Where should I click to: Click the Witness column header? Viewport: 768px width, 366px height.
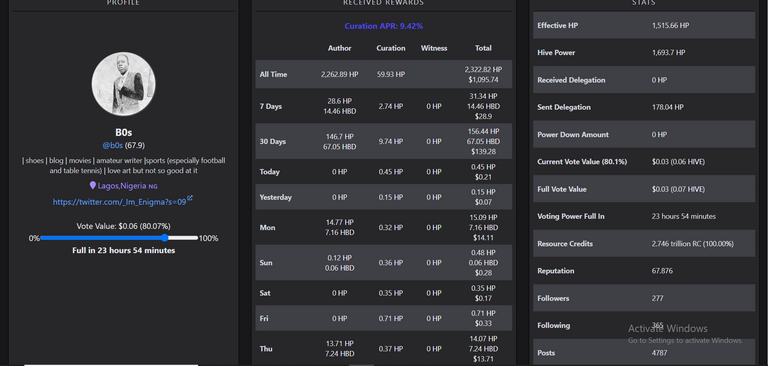coord(434,49)
